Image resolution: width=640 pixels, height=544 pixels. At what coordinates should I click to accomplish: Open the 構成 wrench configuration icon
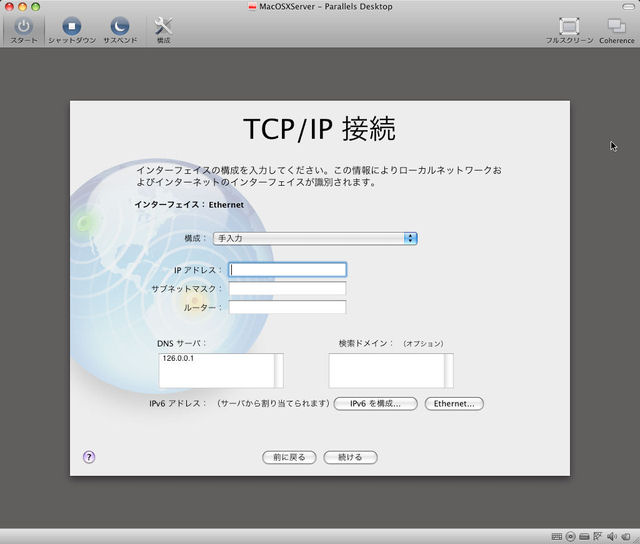(163, 27)
